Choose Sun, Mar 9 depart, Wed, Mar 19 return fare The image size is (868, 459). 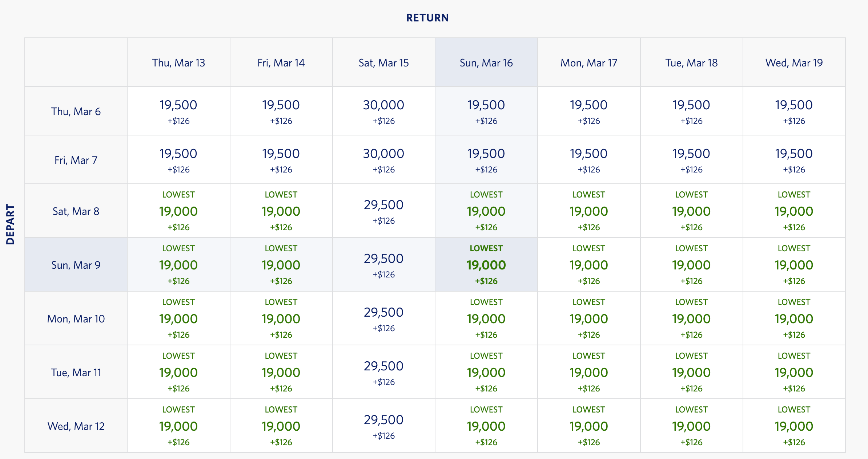[x=794, y=265]
